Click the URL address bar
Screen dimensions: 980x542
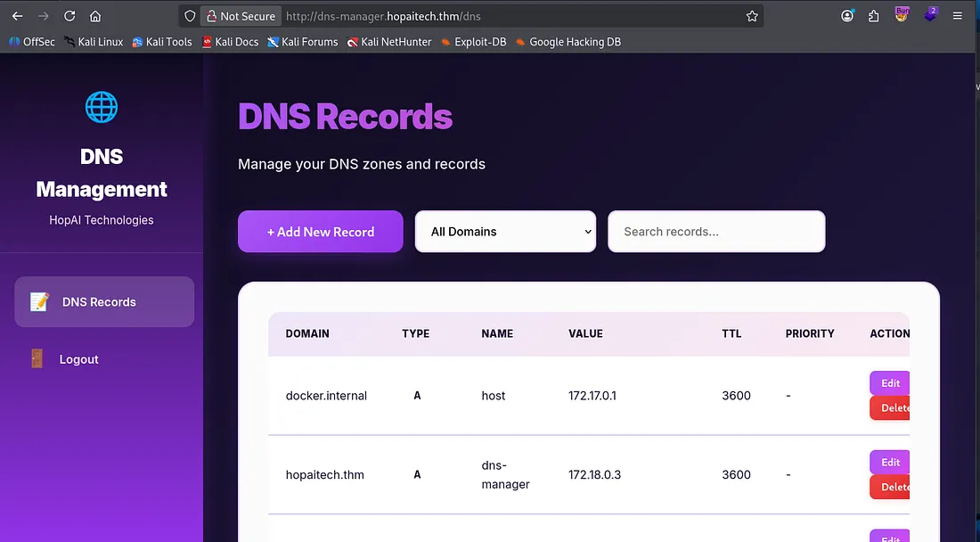coord(508,16)
